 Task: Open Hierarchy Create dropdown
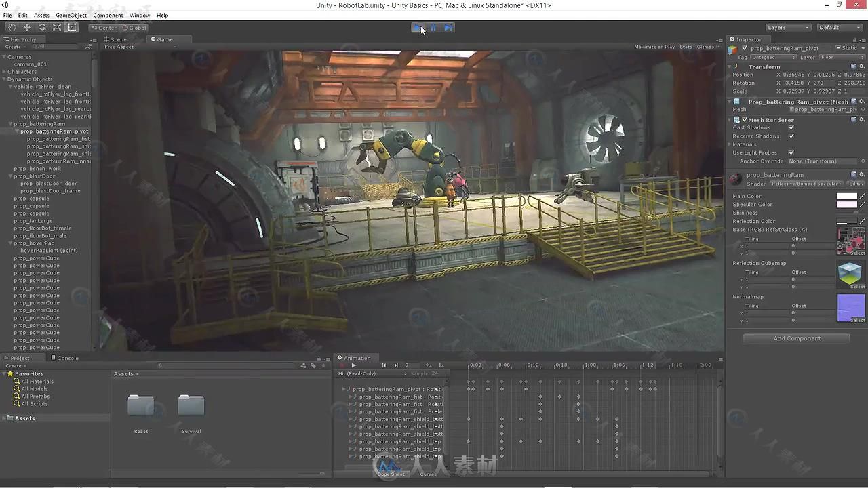tap(14, 47)
